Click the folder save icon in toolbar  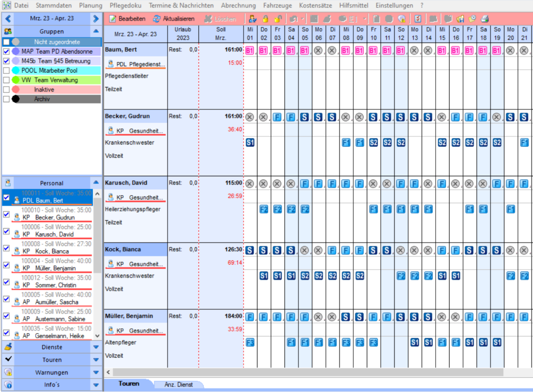[460, 19]
